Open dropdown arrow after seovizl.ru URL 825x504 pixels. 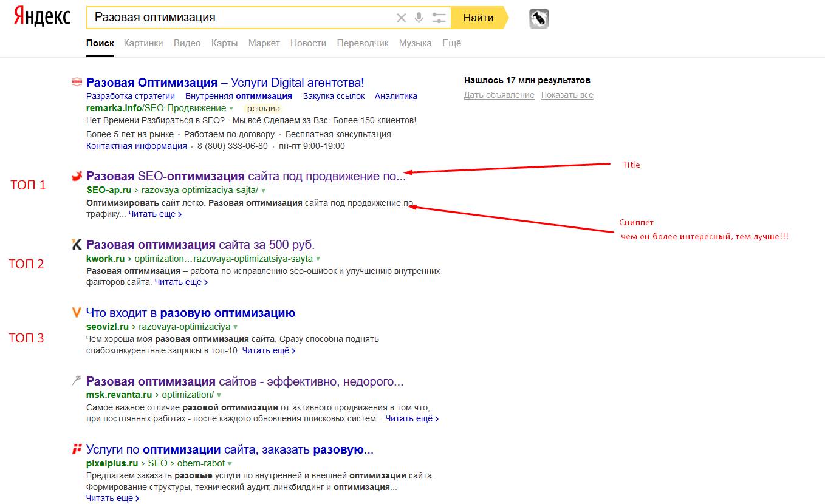(235, 327)
